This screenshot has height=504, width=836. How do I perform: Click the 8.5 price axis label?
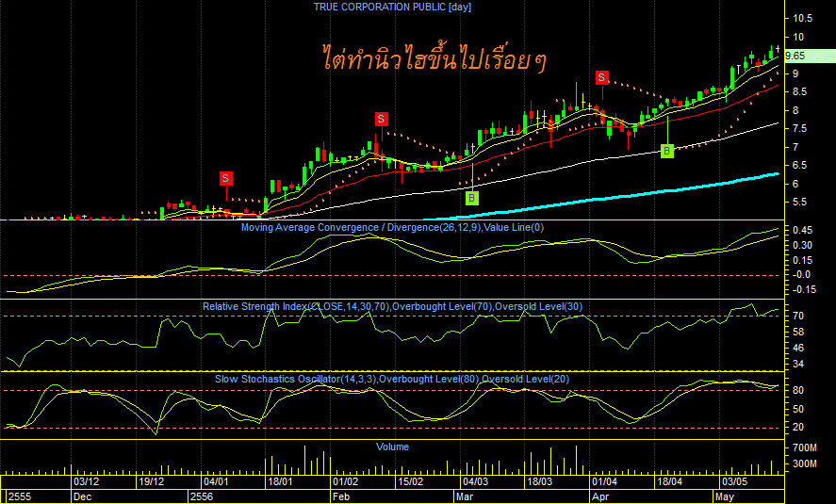(x=799, y=92)
